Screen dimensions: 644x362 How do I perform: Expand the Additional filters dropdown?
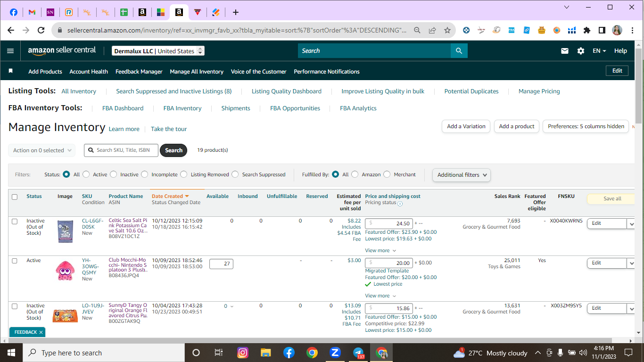[462, 175]
